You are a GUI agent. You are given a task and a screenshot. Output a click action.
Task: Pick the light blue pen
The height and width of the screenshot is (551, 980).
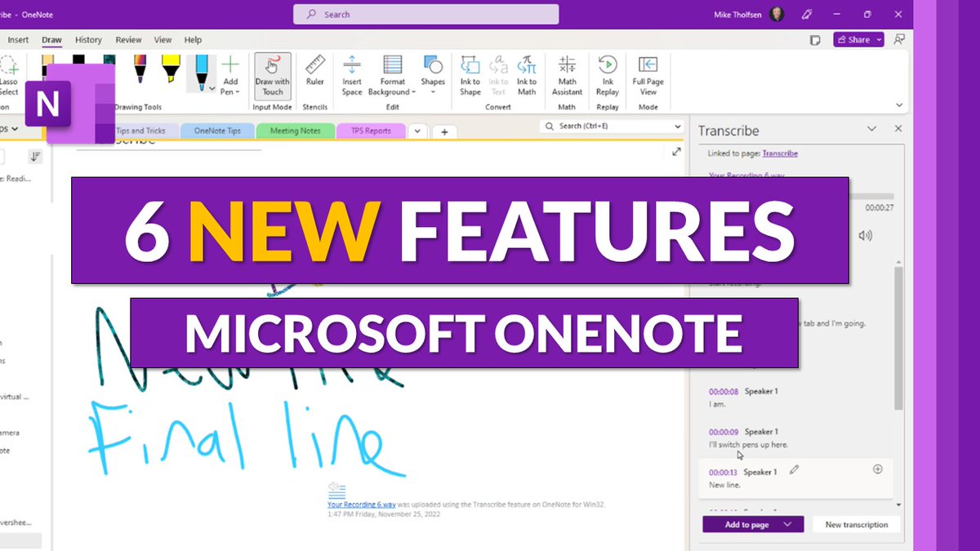200,72
